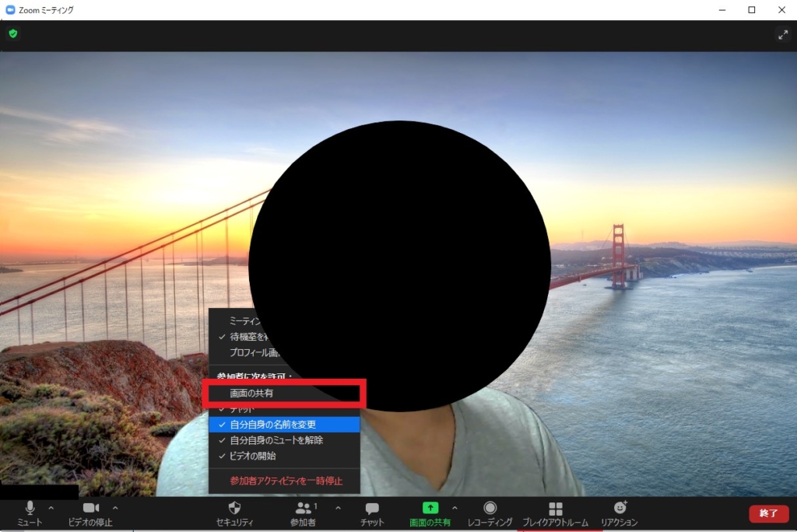Click the microphone Mute icon
This screenshot has width=797, height=532.
click(30, 508)
